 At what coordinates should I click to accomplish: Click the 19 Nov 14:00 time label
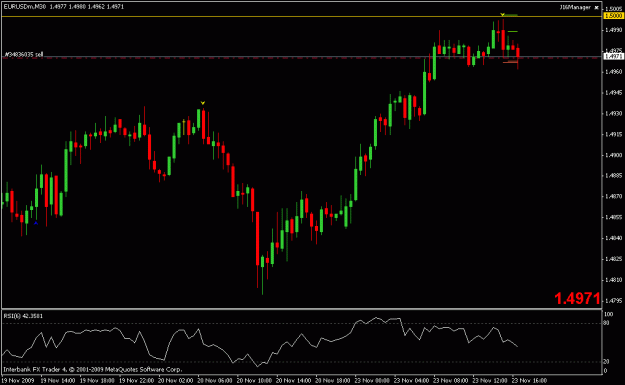(x=58, y=381)
